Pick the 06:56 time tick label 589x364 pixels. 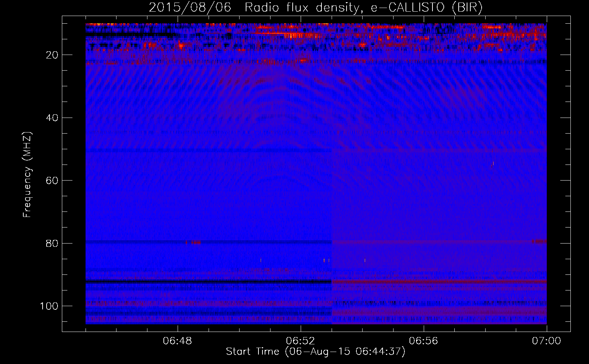(423, 341)
